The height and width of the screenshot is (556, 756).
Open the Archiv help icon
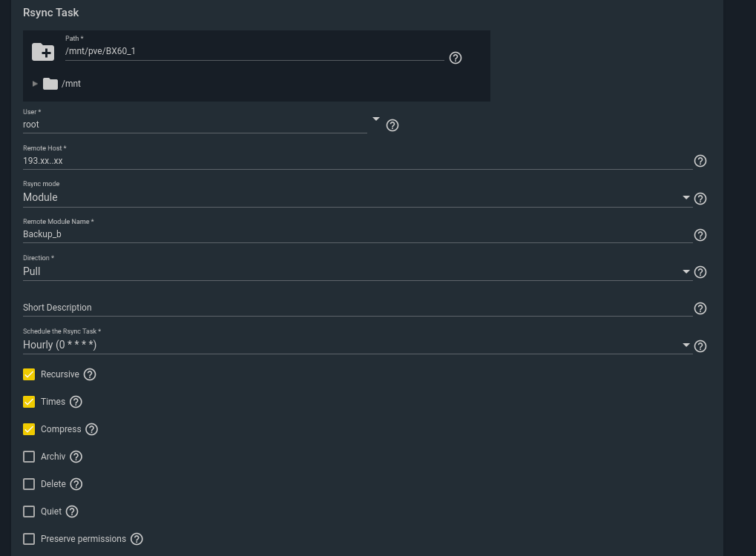pos(76,457)
